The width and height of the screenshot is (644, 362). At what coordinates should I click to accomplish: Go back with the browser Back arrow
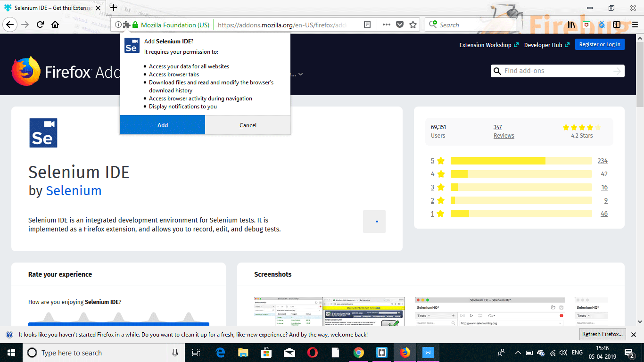(10, 25)
